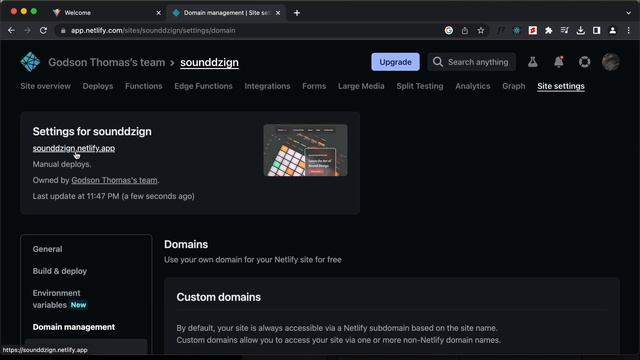Go back in browser history

coord(11,30)
